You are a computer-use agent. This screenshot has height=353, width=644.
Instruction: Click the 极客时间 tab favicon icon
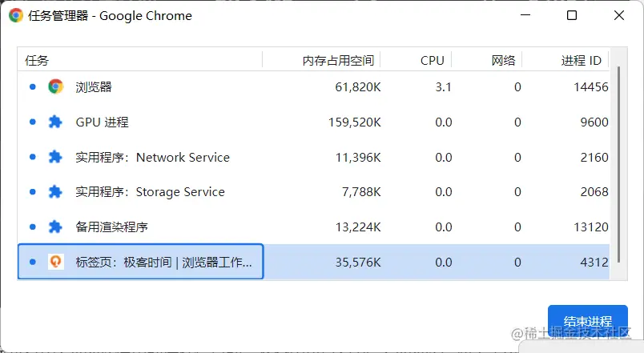coord(55,262)
